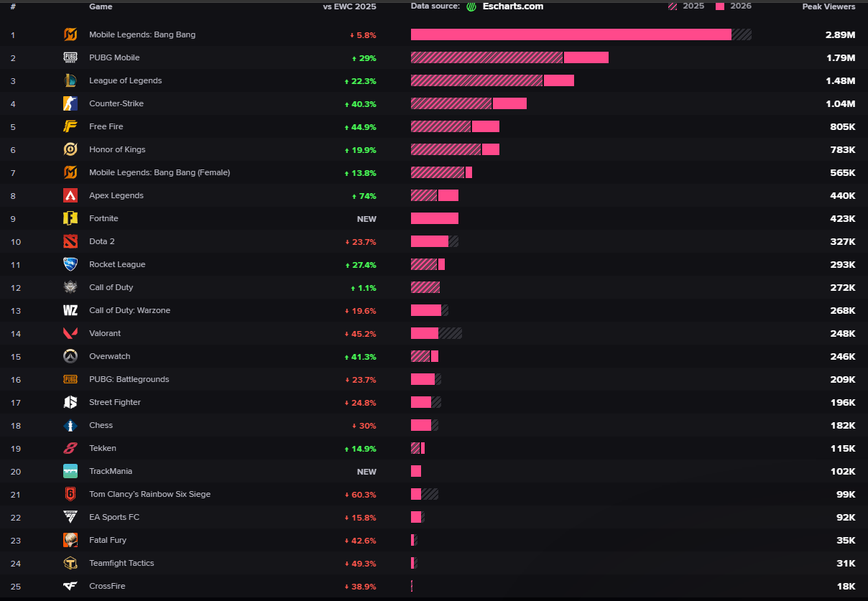Click the Mobile Legends: Bang Bang rank 1 icon
This screenshot has height=601, width=868.
(70, 34)
